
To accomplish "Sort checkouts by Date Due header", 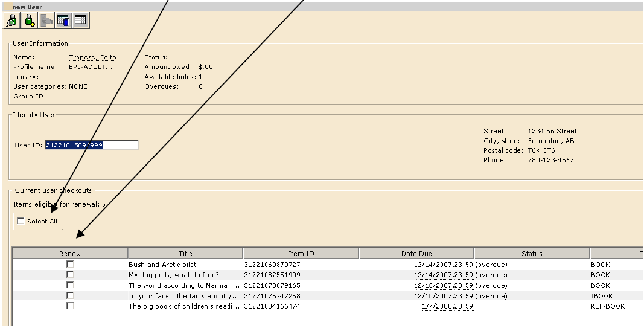I will 416,254.
